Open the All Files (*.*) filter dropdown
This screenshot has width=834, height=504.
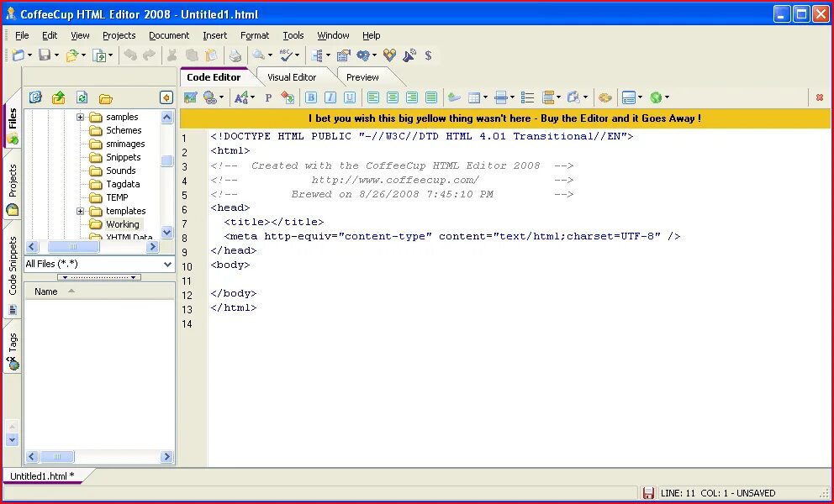[x=167, y=265]
